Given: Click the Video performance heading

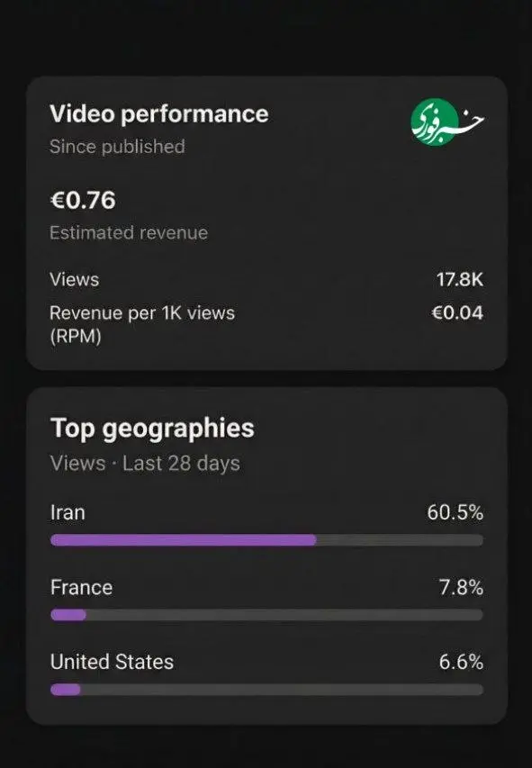Looking at the screenshot, I should point(160,113).
